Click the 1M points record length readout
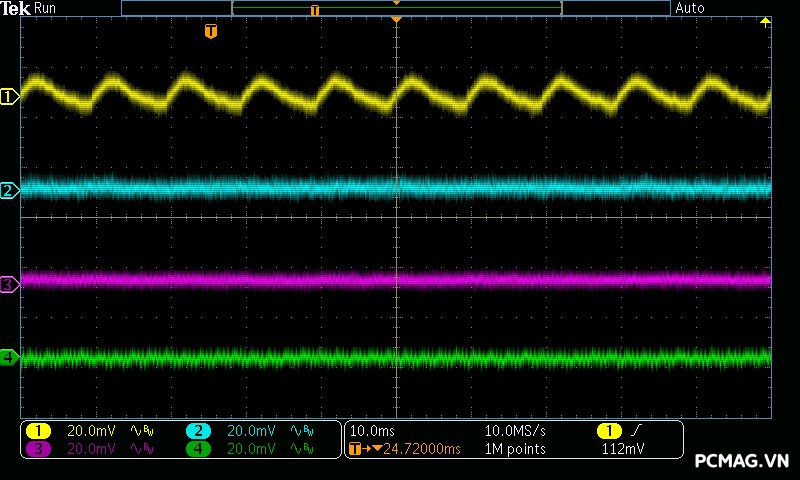The height and width of the screenshot is (480, 800). point(515,449)
